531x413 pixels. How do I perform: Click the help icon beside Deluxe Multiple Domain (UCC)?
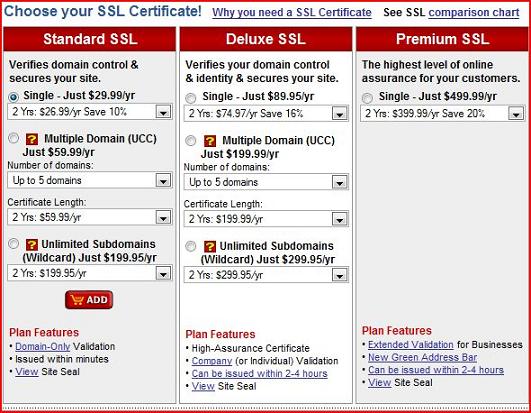[210, 141]
